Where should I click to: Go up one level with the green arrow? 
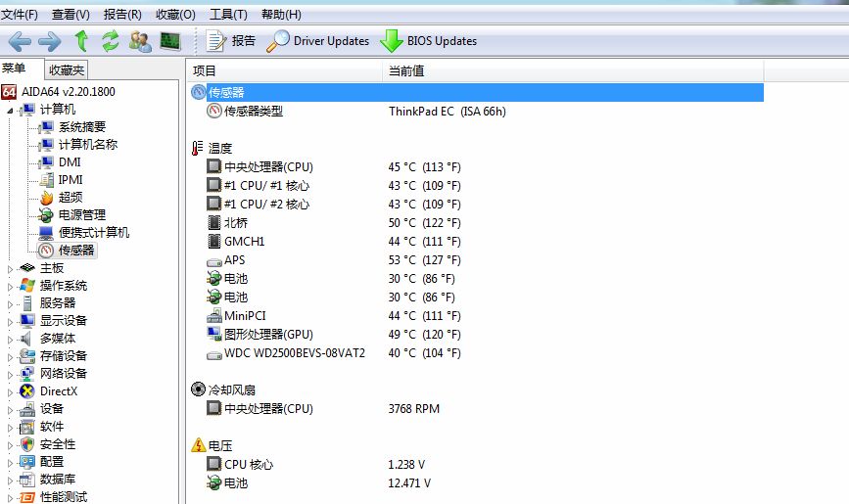pos(81,40)
